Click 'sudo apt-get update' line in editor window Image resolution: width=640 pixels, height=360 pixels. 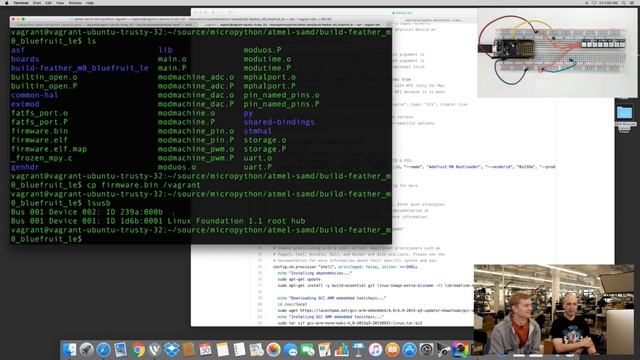(x=299, y=279)
